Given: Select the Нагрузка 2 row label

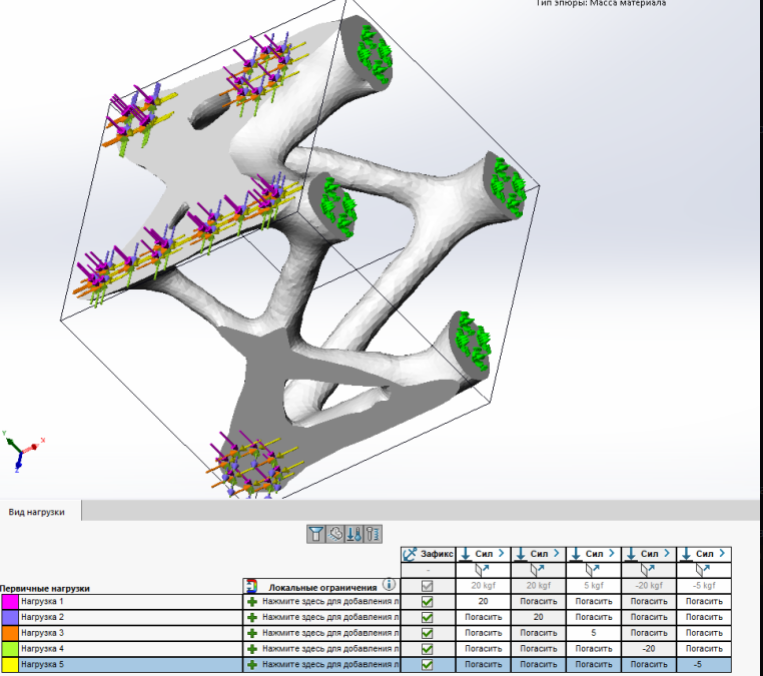Looking at the screenshot, I should [42, 617].
